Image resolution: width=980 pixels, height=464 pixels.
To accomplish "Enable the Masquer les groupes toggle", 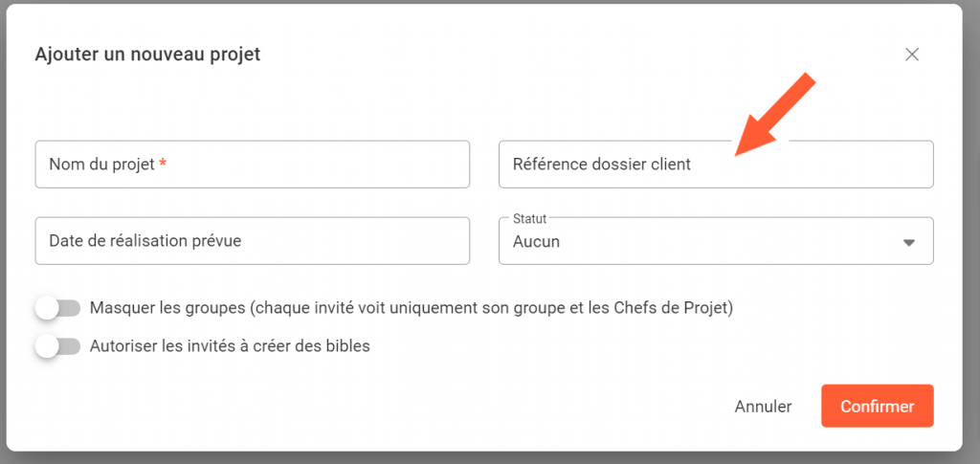I will click(x=57, y=308).
